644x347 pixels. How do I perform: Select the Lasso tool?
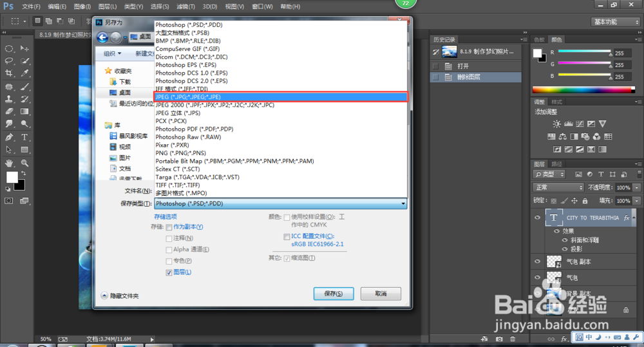tap(8, 61)
